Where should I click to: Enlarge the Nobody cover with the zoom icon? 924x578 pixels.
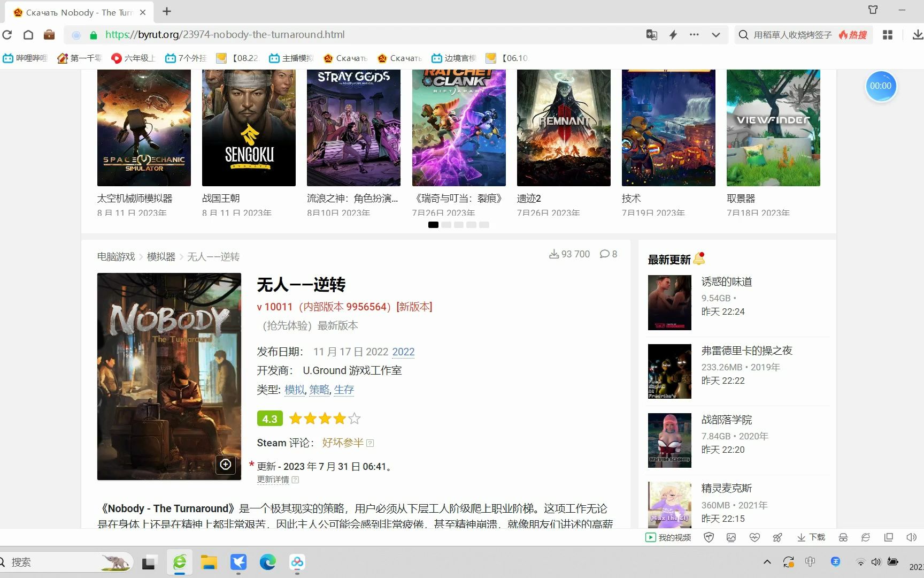point(226,465)
